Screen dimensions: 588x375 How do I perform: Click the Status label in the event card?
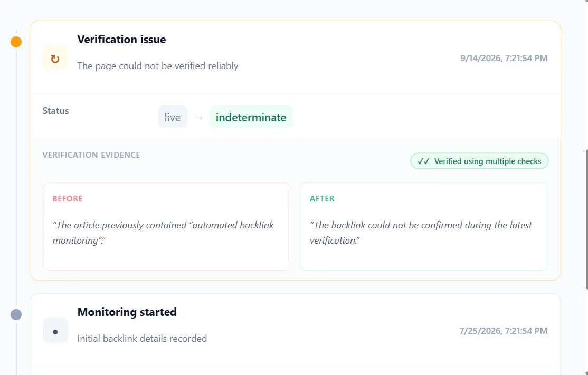(x=55, y=111)
